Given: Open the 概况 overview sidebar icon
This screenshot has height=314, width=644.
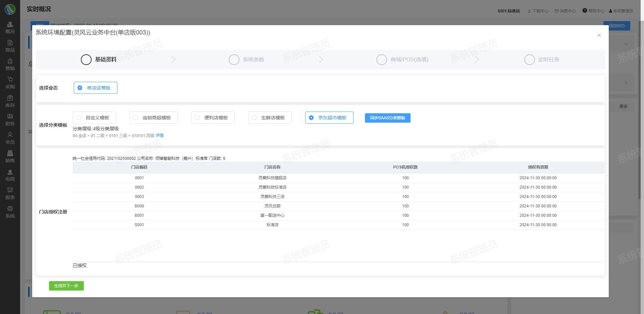Looking at the screenshot, I should pos(10,27).
